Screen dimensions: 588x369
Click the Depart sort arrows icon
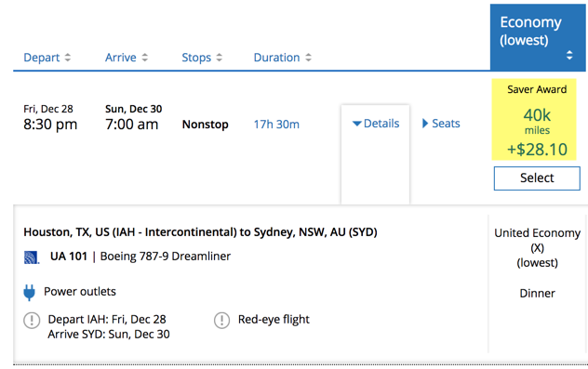tap(68, 58)
